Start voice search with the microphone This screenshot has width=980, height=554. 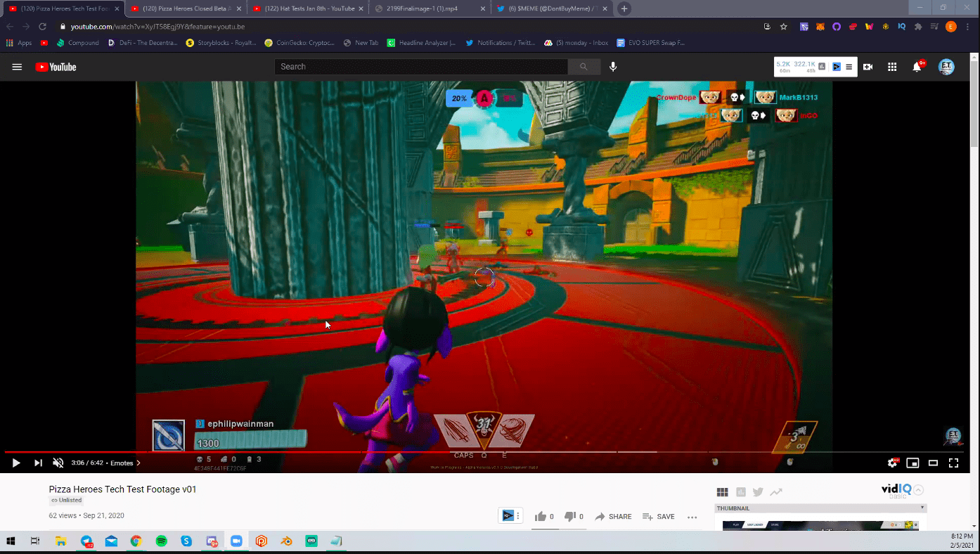613,67
